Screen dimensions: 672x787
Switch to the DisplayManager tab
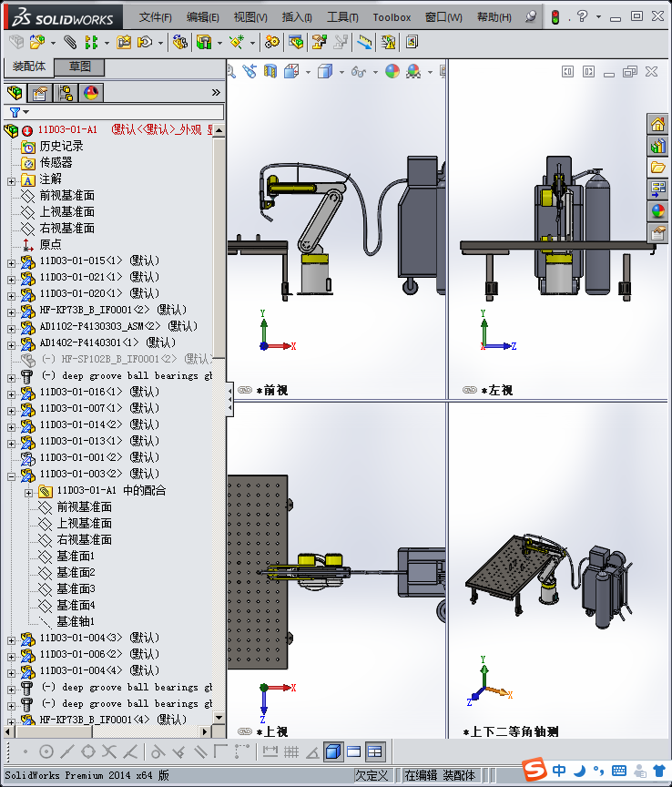(x=91, y=93)
